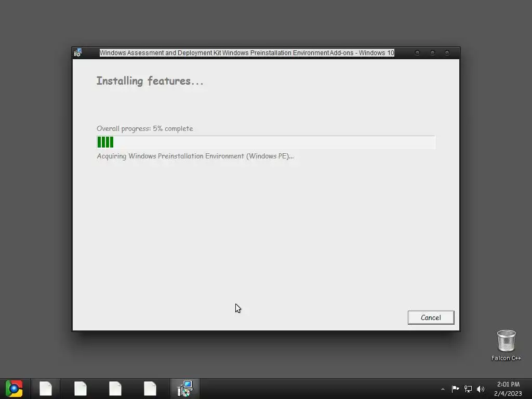
Task: Click the green overall progress bar
Action: [x=265, y=142]
